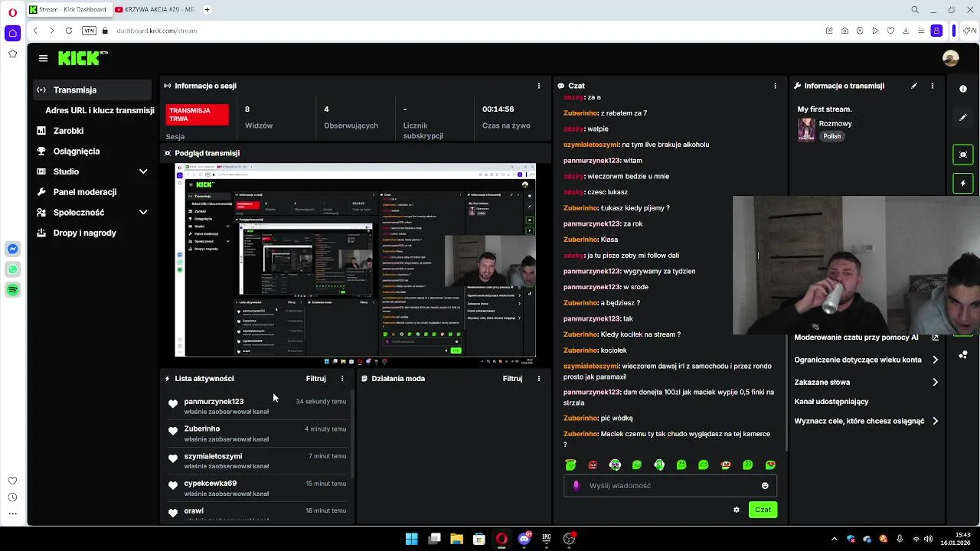This screenshot has height=551, width=980.
Task: Click the purple microphone icon in chat
Action: click(x=577, y=485)
